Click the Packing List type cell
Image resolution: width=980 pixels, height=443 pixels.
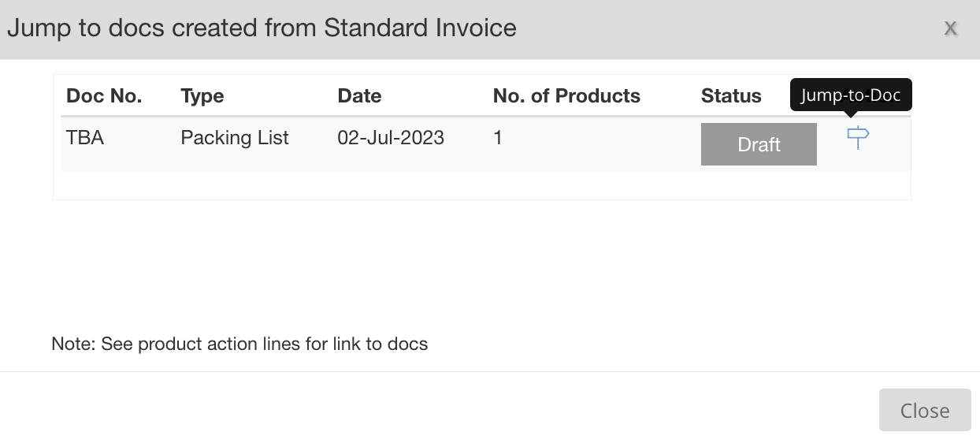coord(235,138)
